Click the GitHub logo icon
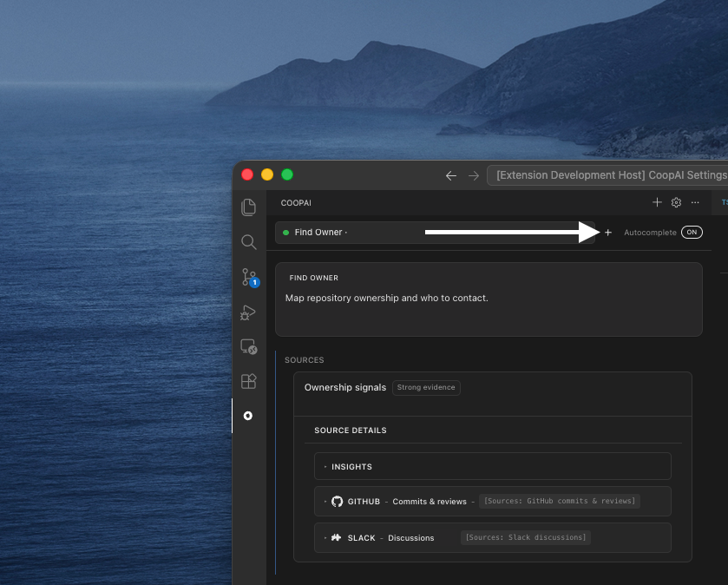 [337, 502]
